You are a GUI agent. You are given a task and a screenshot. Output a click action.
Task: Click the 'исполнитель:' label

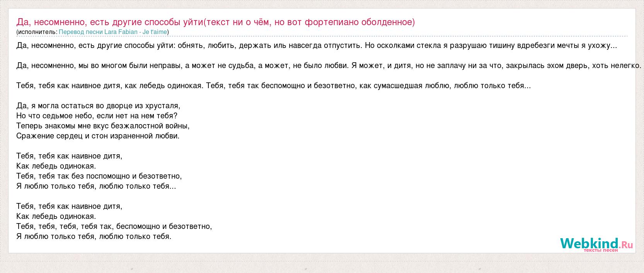pos(37,32)
